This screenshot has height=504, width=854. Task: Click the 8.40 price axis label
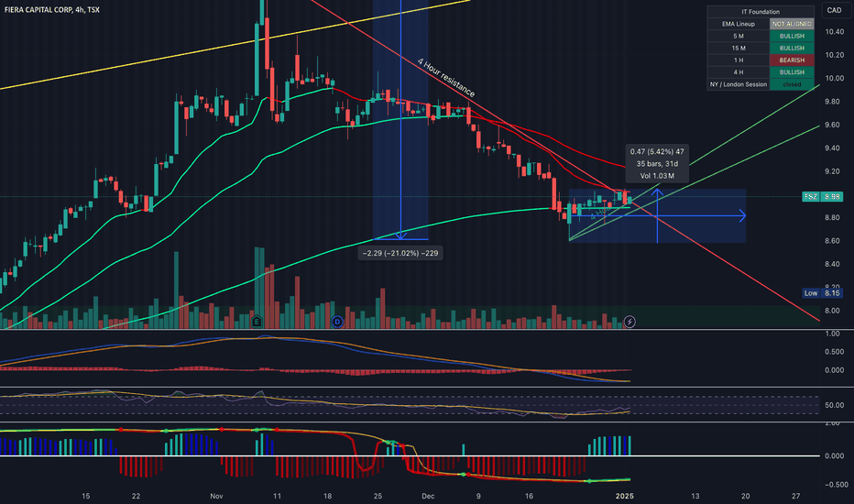coord(832,264)
